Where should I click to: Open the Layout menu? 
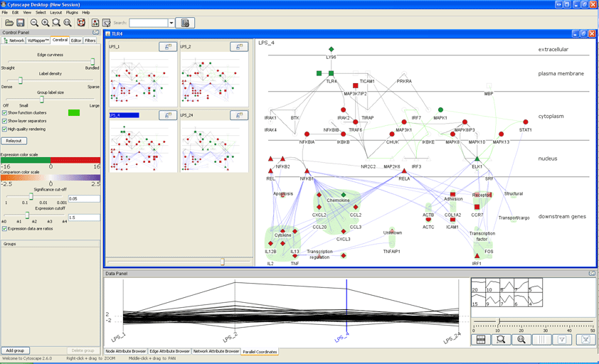(55, 12)
